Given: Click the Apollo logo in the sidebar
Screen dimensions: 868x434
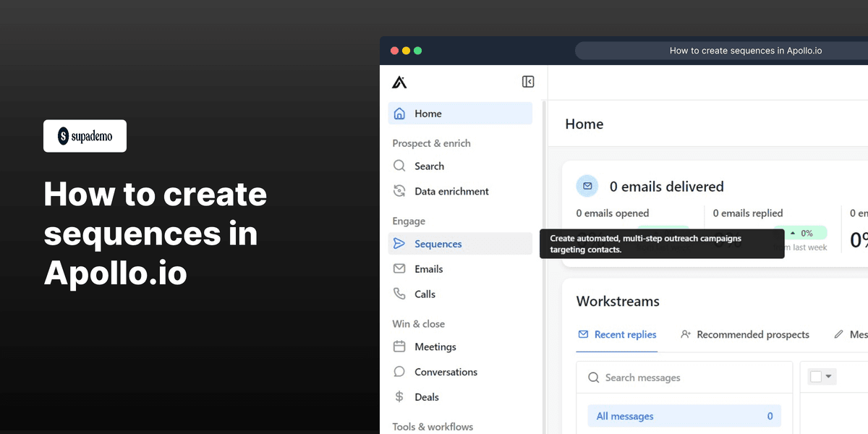Looking at the screenshot, I should click(399, 82).
